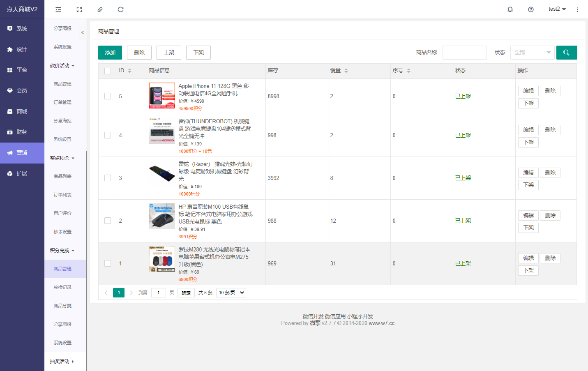This screenshot has width=588, height=371.
Task: Open 秒杀设置 in the submenu
Action: tap(62, 232)
